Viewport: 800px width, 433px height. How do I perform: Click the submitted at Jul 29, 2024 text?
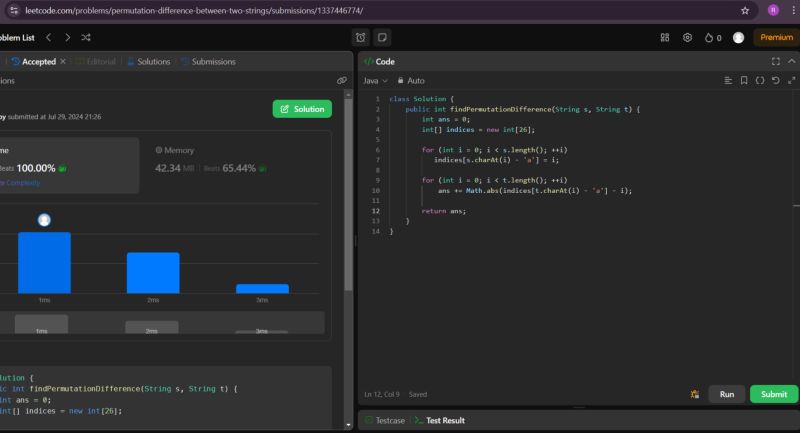pos(54,117)
